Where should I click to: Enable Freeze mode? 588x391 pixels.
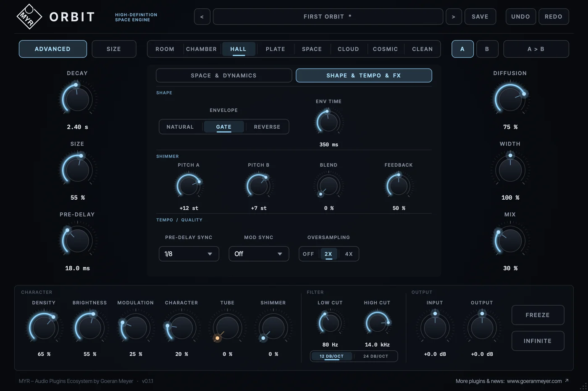(538, 315)
